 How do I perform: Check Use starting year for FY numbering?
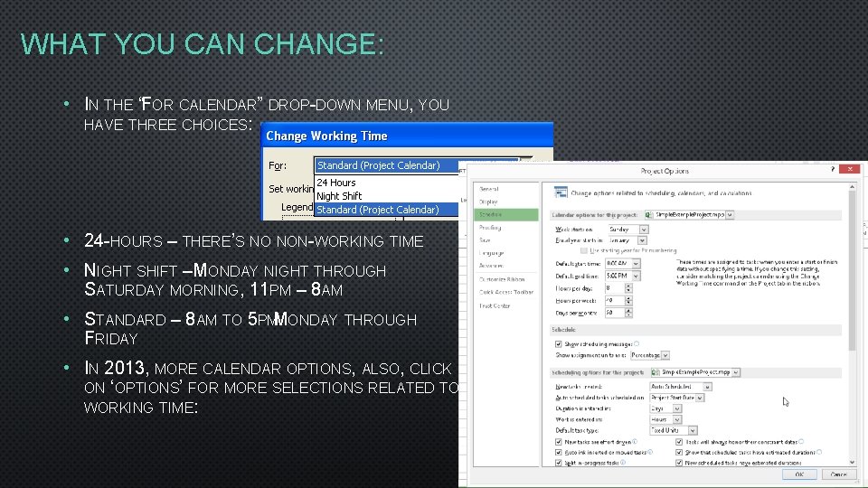(583, 250)
